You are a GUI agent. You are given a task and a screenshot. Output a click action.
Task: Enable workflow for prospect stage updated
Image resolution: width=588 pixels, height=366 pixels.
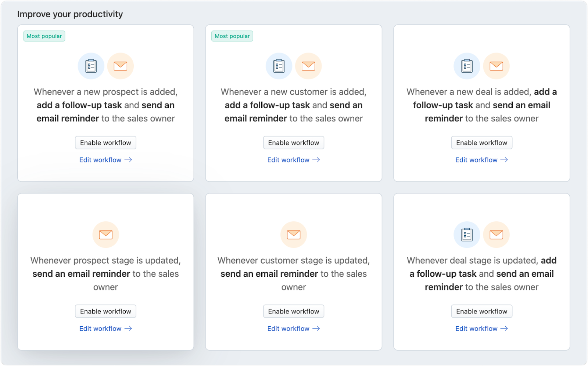coord(105,311)
